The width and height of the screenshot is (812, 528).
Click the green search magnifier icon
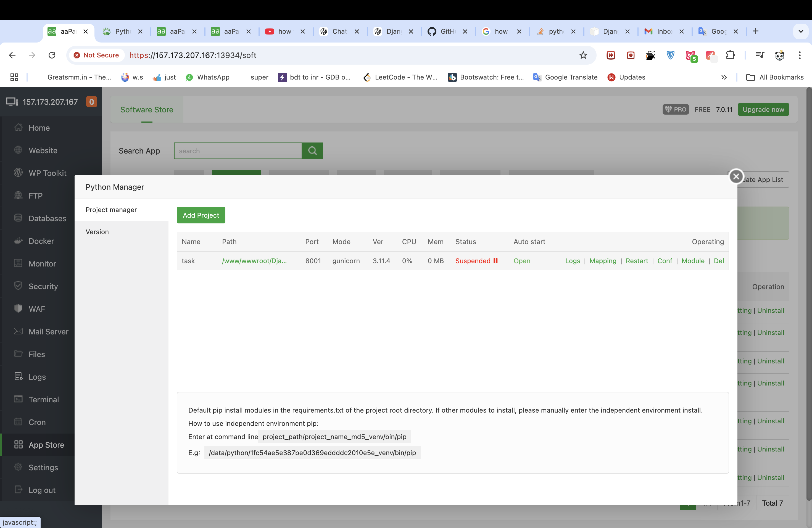click(312, 151)
